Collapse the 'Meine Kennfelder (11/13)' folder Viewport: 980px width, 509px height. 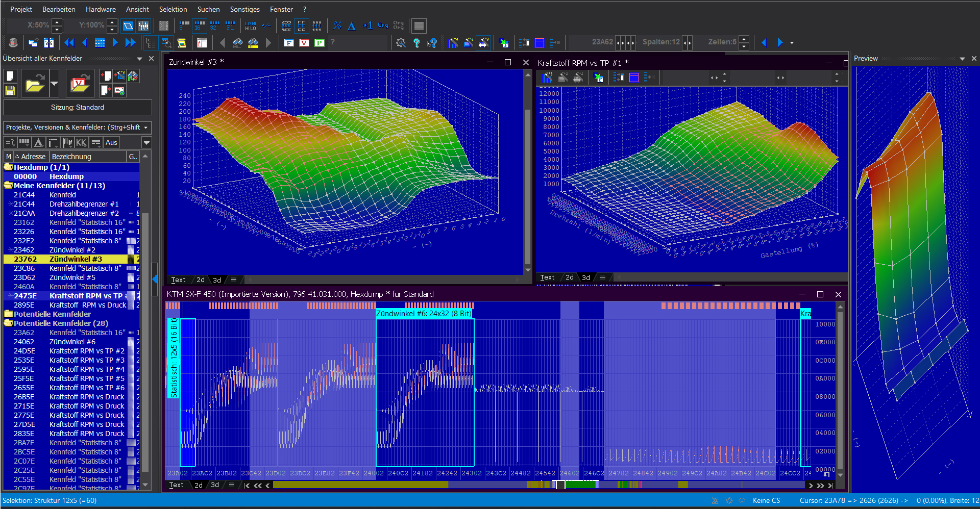coord(8,186)
